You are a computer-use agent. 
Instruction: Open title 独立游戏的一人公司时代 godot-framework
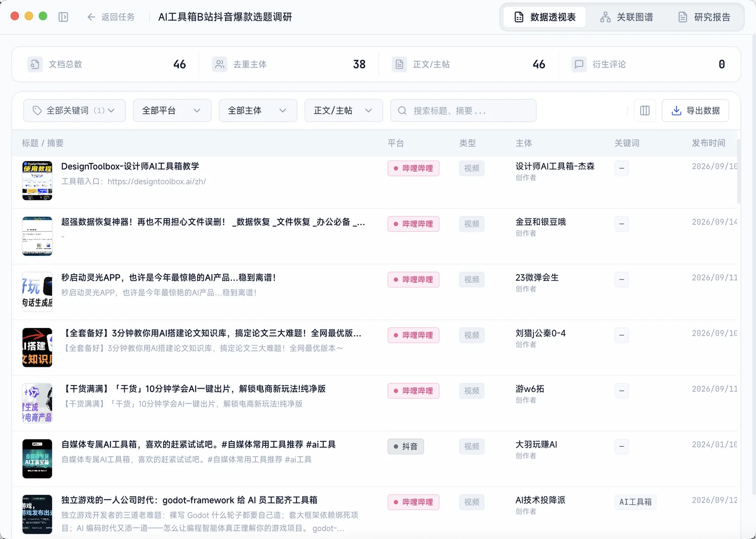tap(189, 500)
